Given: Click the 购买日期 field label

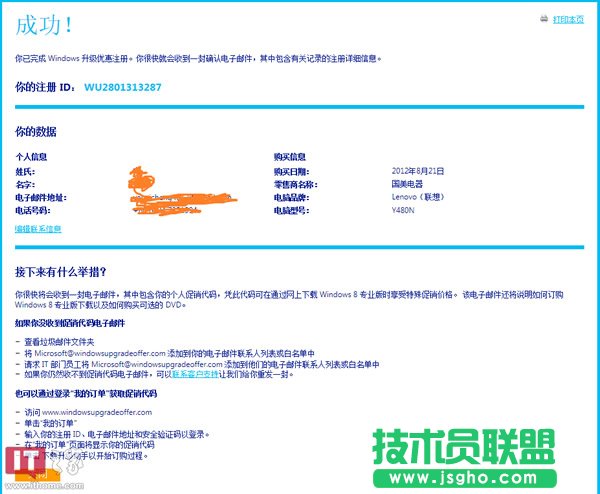Looking at the screenshot, I should click(292, 172).
